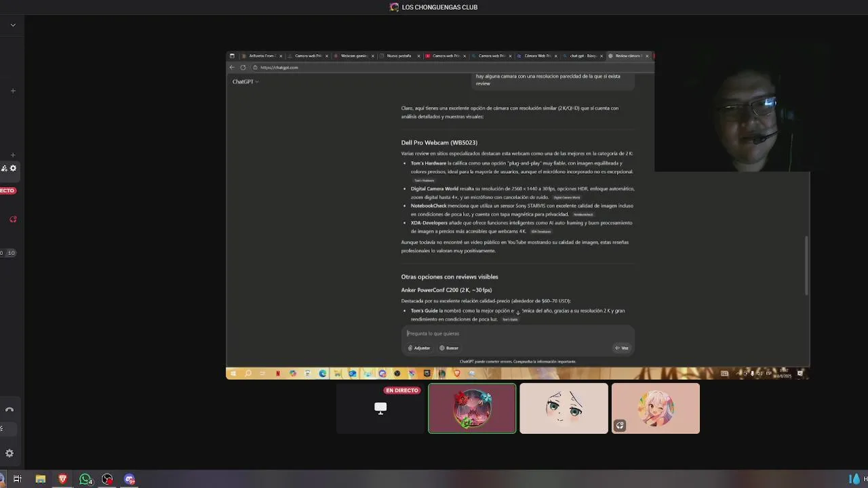The height and width of the screenshot is (488, 868).
Task: Open Task View on the taskbar
Action: 18,479
